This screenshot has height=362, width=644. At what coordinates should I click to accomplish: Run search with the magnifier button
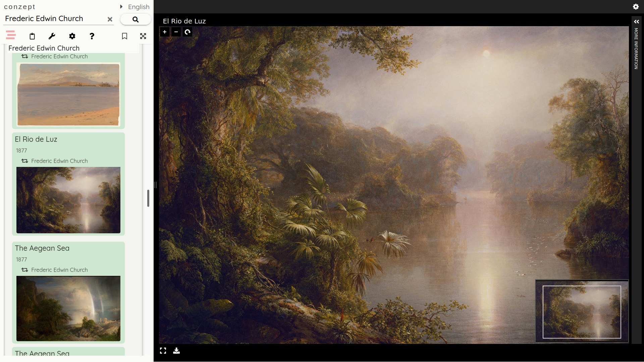[x=136, y=19]
